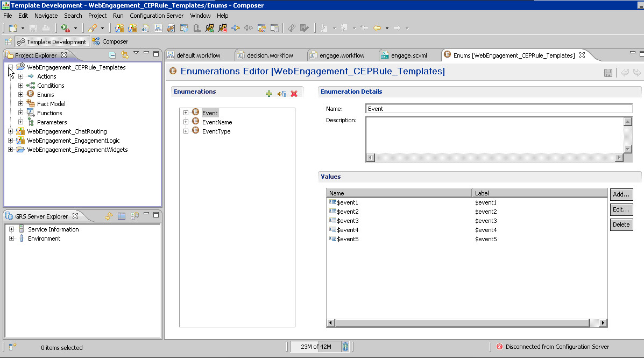Switch to the decision.workflow tab
This screenshot has height=358, width=644.
pyautogui.click(x=269, y=55)
